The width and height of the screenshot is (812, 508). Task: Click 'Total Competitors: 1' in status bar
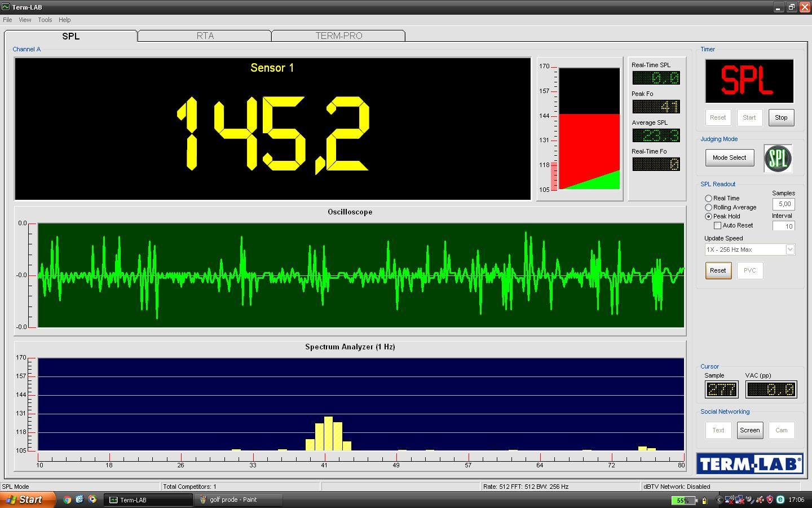[189, 487]
